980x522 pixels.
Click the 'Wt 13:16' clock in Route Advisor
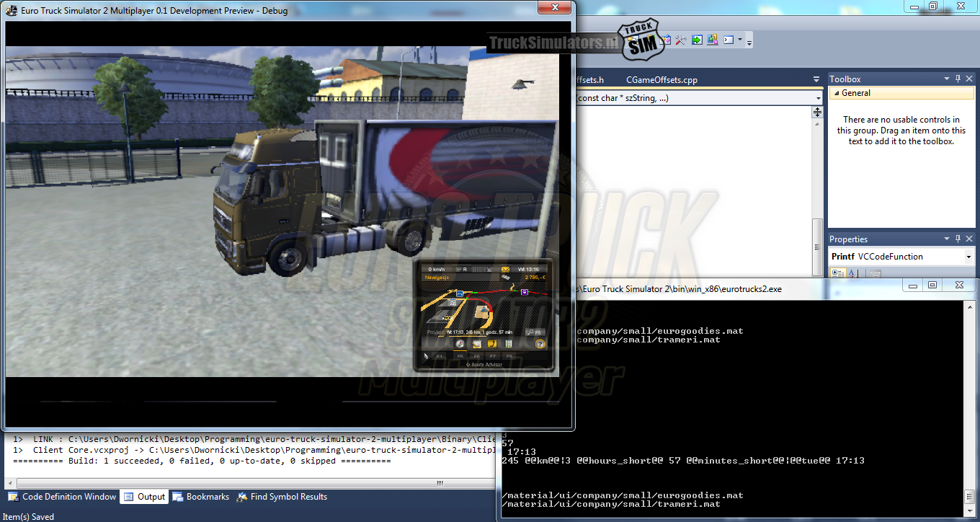(530, 269)
